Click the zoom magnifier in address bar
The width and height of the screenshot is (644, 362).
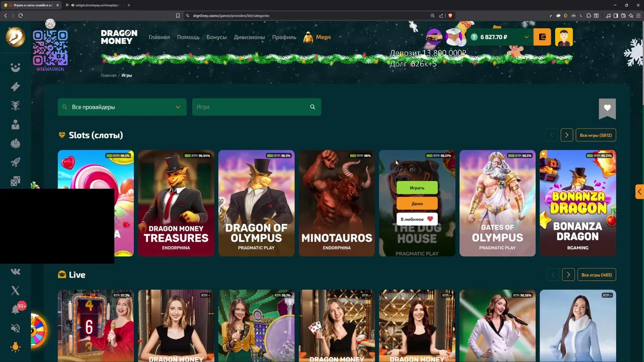click(433, 16)
